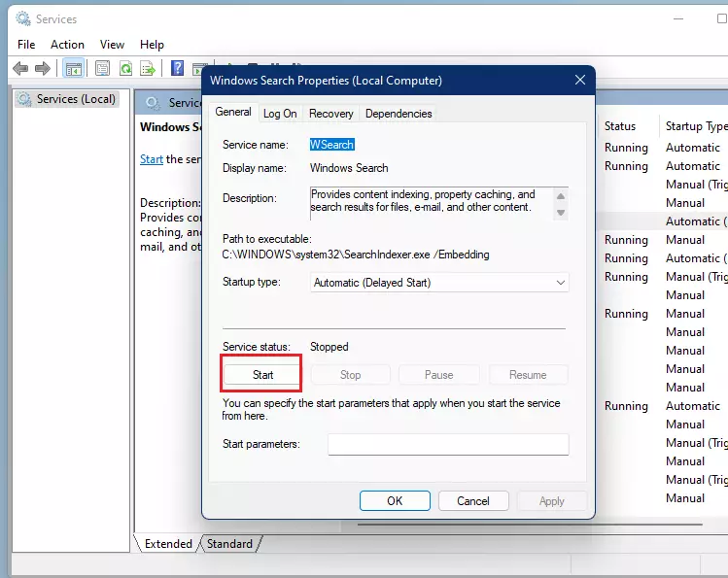The height and width of the screenshot is (578, 728).
Task: Click the highlighted WSearch service name
Action: (332, 145)
